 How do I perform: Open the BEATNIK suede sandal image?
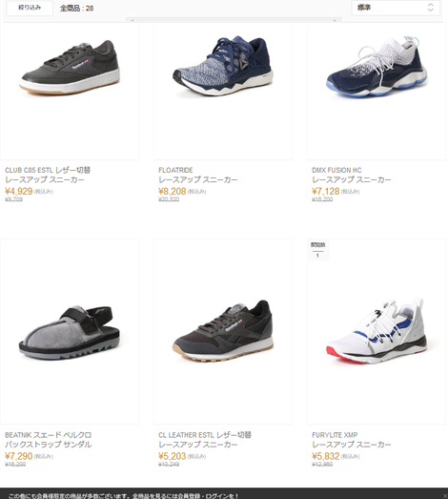click(x=69, y=333)
